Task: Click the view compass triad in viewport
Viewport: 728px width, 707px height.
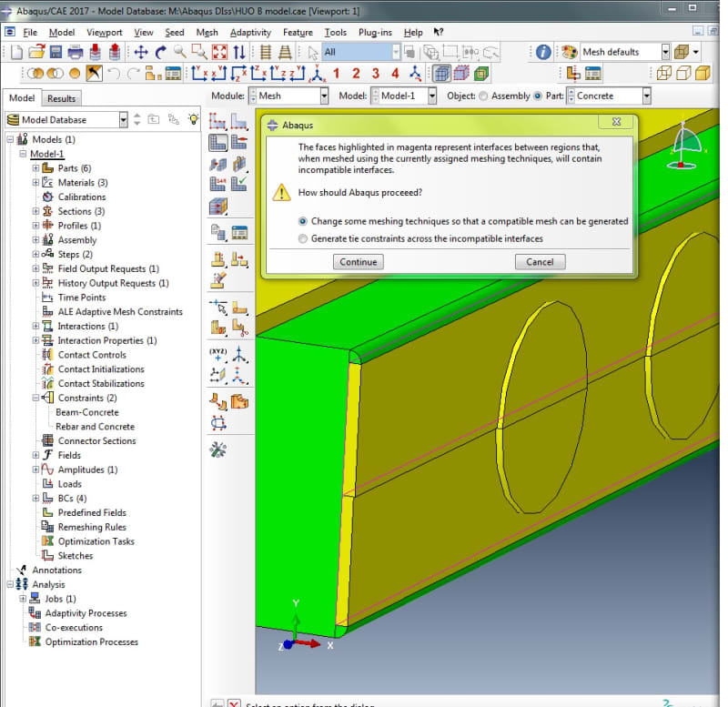Action: coord(684,146)
